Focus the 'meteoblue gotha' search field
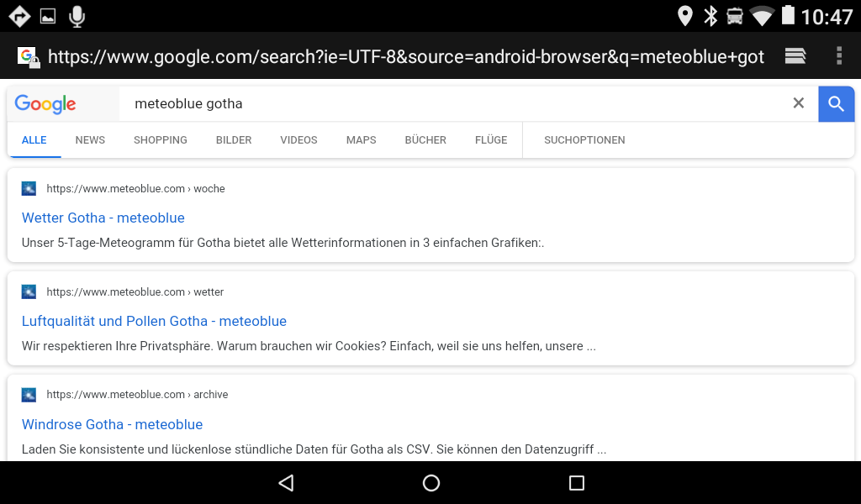861x504 pixels. tap(454, 104)
